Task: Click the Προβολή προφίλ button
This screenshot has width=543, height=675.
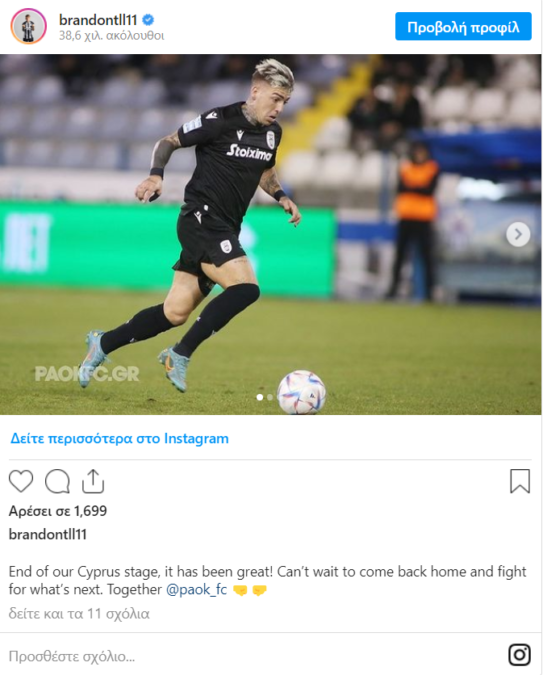Action: click(463, 27)
